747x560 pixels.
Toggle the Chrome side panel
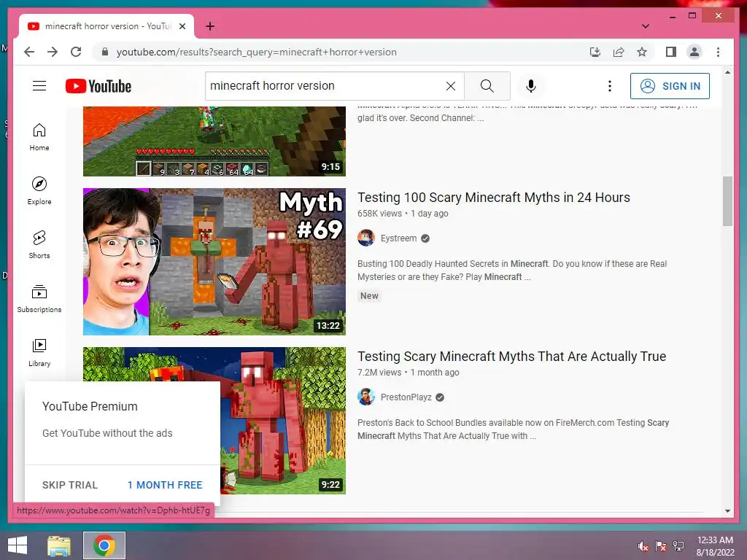point(671,52)
